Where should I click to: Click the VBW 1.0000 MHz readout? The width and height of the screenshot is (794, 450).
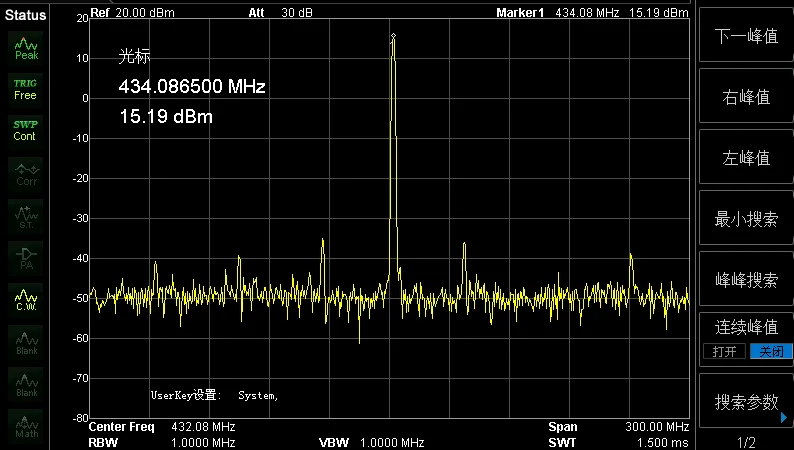point(372,443)
